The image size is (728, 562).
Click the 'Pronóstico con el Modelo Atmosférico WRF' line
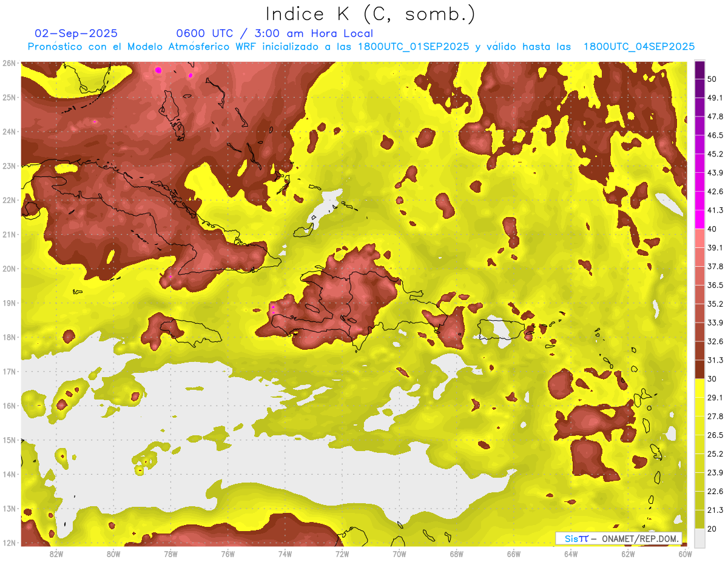pyautogui.click(x=361, y=47)
